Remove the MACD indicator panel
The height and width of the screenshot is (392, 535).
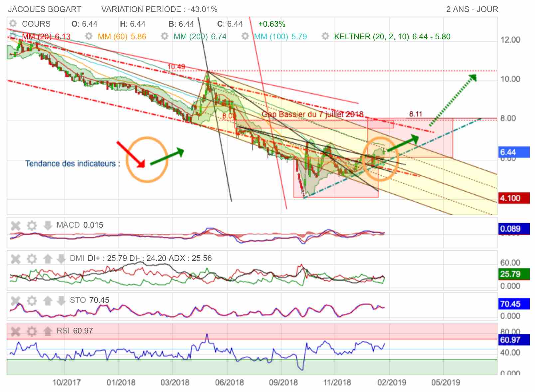click(x=16, y=226)
